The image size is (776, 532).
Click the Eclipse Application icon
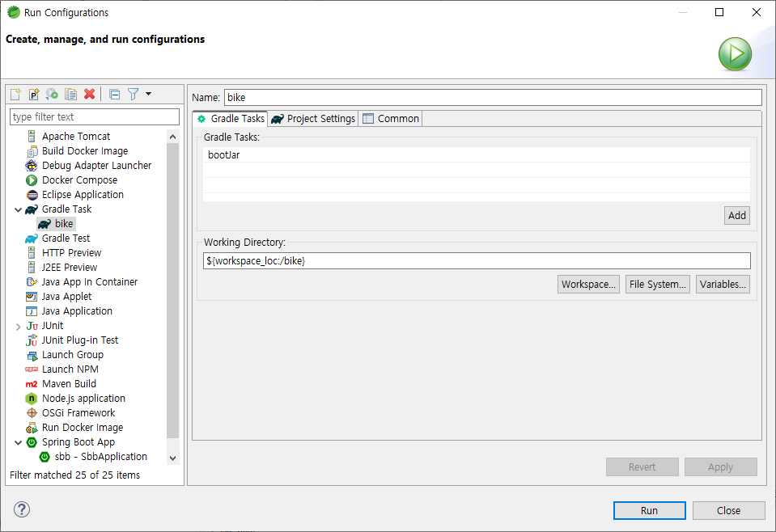[32, 195]
